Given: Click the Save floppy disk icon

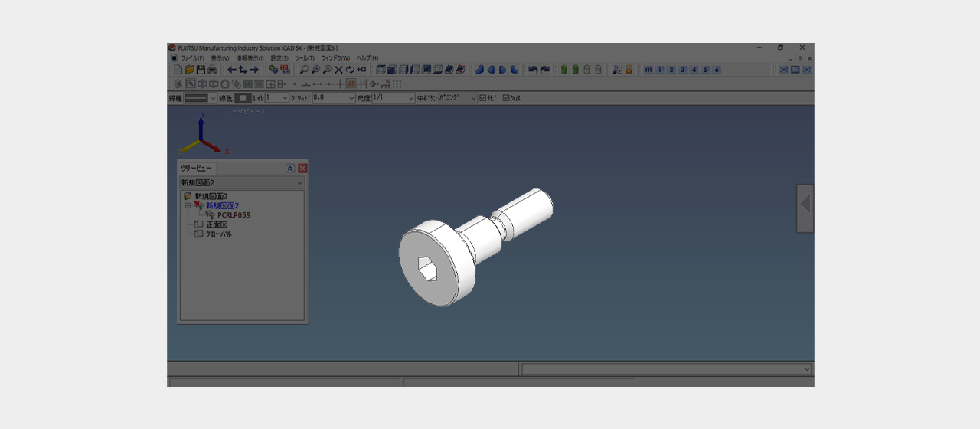Looking at the screenshot, I should point(201,70).
